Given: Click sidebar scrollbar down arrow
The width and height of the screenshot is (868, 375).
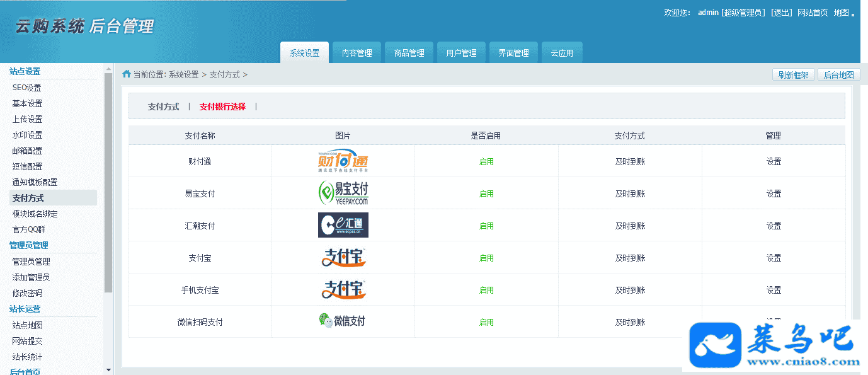Looking at the screenshot, I should pos(108,370).
